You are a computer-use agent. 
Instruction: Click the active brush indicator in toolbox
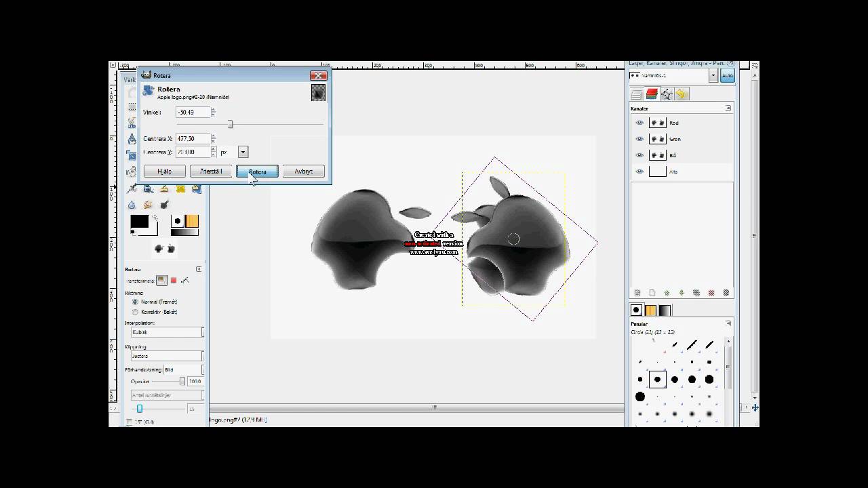point(177,221)
